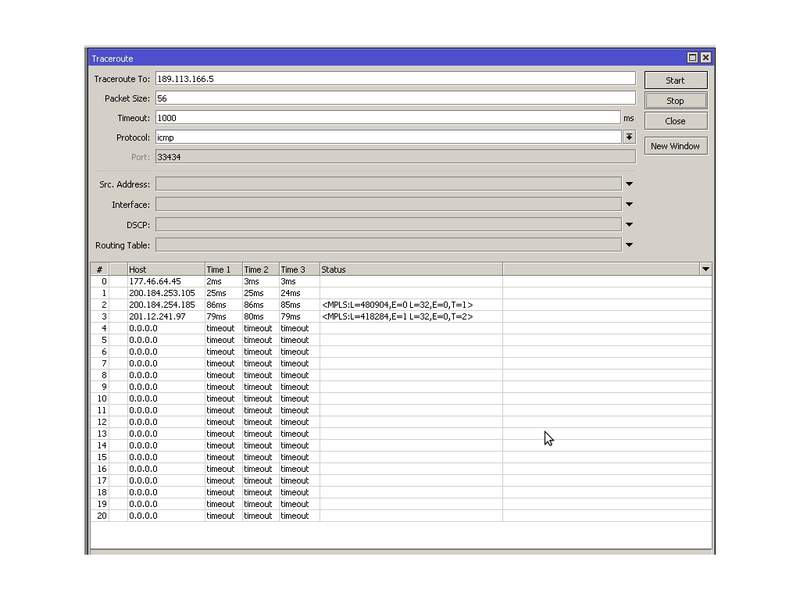The width and height of the screenshot is (800, 600).
Task: Click the Protocol icmp field
Action: 388,137
